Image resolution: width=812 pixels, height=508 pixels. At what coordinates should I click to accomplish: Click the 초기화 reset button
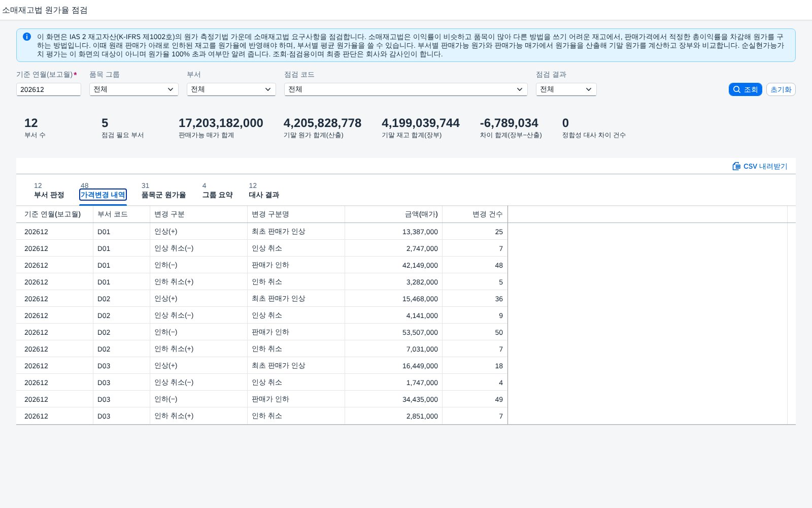click(781, 89)
